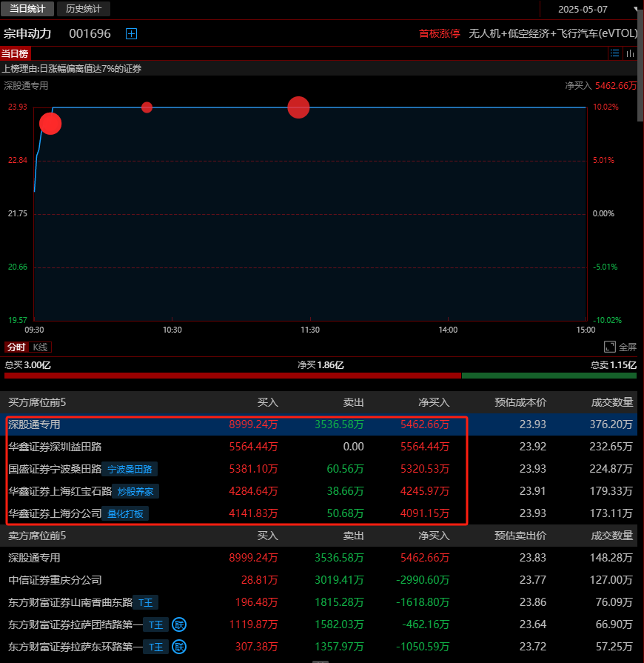Select row 华鑫证券上海红宝石路

318,491
